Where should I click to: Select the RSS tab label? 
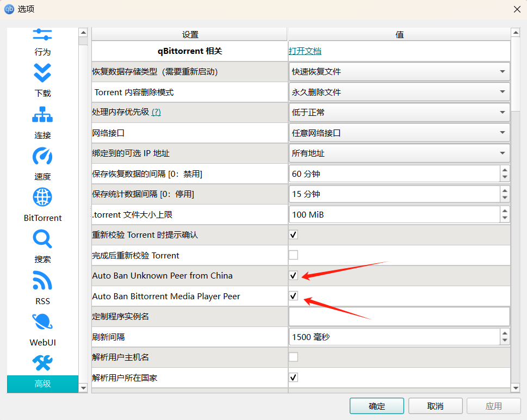[42, 301]
